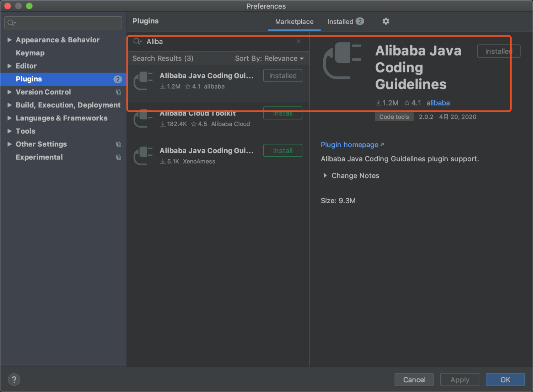Click the XenoAmess Alibaba plugin list icon
The width and height of the screenshot is (533, 392).
(x=143, y=156)
